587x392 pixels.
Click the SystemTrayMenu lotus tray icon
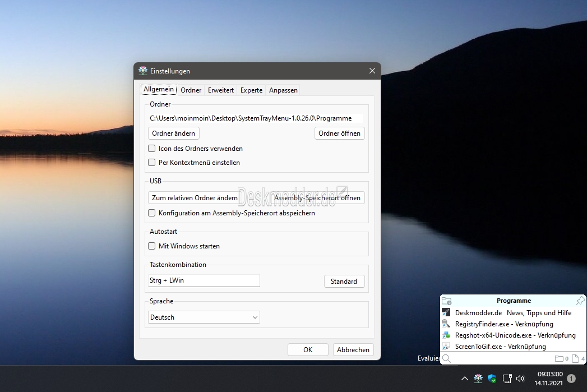pos(478,379)
